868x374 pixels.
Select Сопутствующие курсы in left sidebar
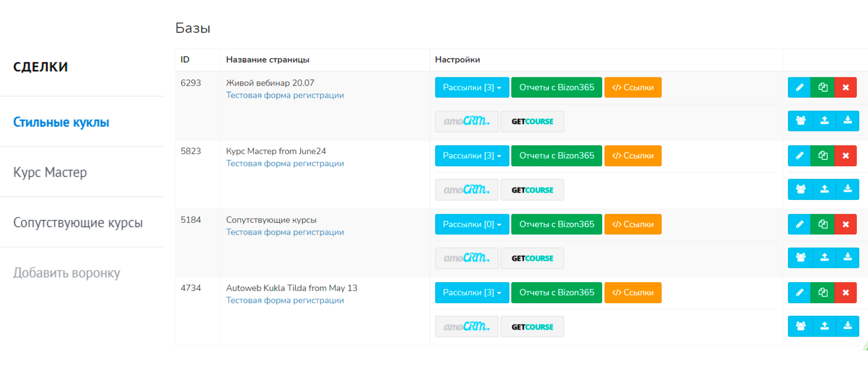[78, 222]
